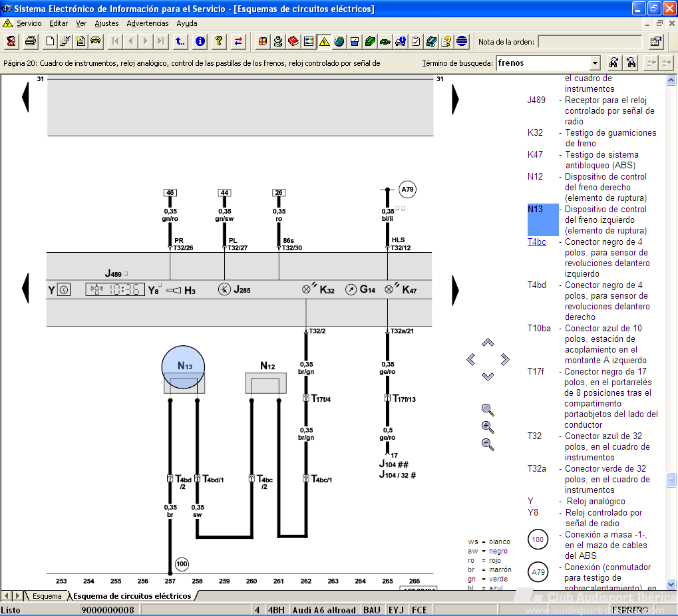Click the J489 legend entry
Screen dimensions: 678x616
pyautogui.click(x=591, y=110)
